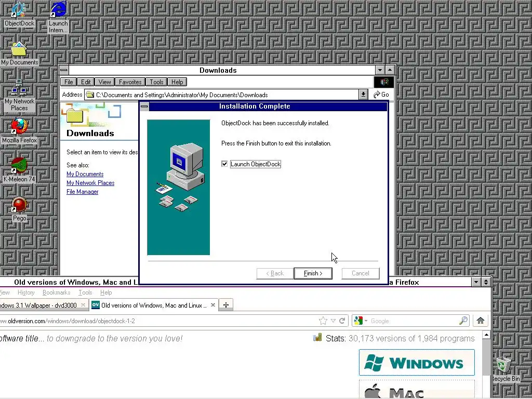Launch the K-Meleon 74 desktop shortcut
Image resolution: width=532 pixels, height=399 pixels.
19,170
